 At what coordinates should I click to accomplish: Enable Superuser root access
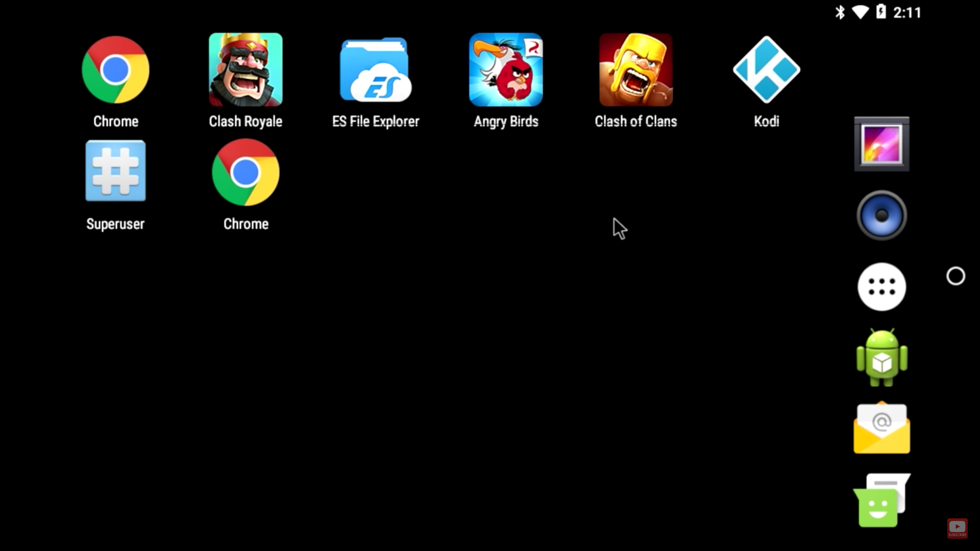pos(115,171)
